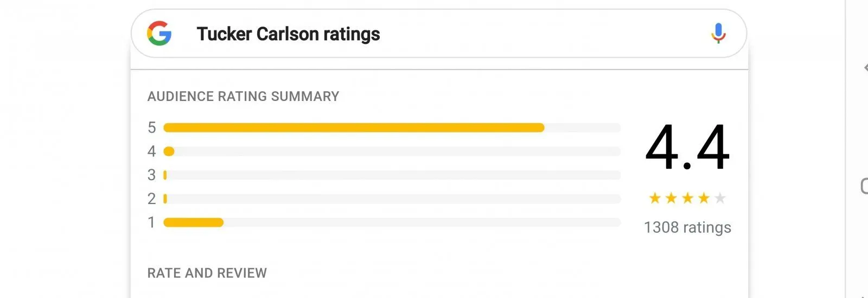Viewport: 868px width, 298px height.
Task: Click the large 4.4 average score
Action: tap(687, 148)
